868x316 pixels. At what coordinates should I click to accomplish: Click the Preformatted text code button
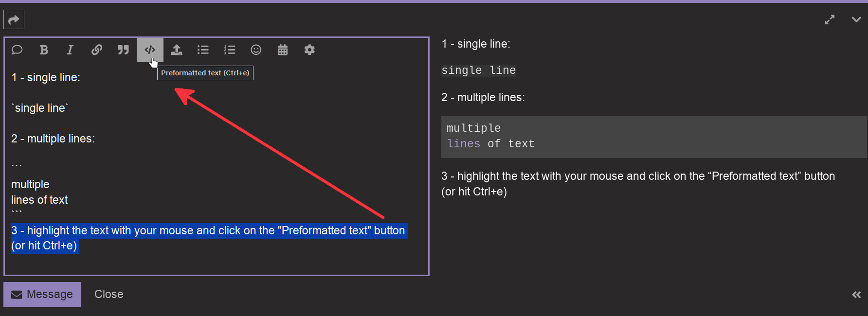[x=150, y=50]
